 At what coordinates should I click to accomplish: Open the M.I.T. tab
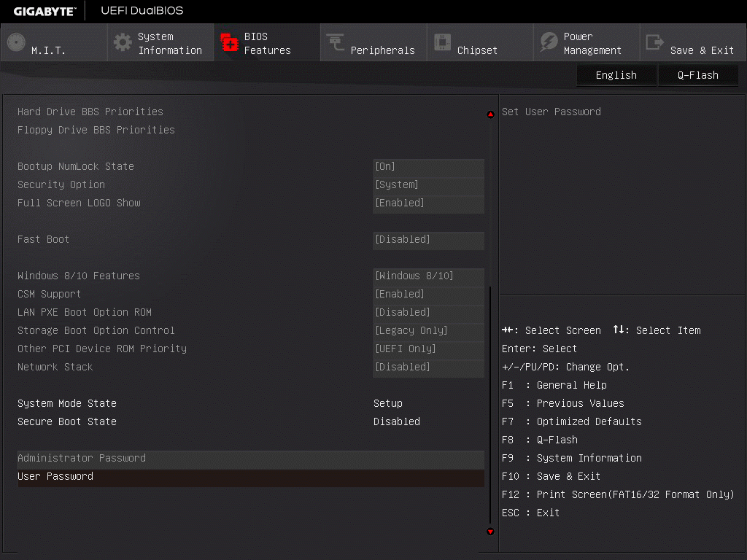(54, 42)
